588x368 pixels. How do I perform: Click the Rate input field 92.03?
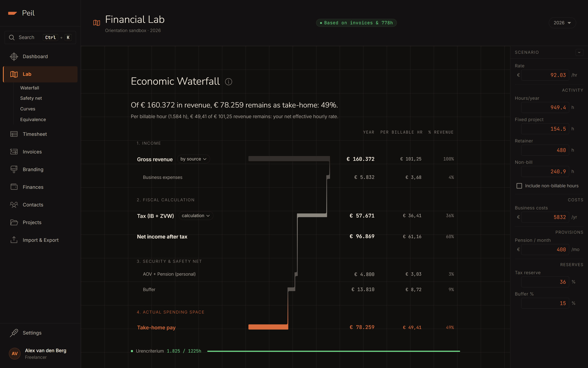[545, 75]
